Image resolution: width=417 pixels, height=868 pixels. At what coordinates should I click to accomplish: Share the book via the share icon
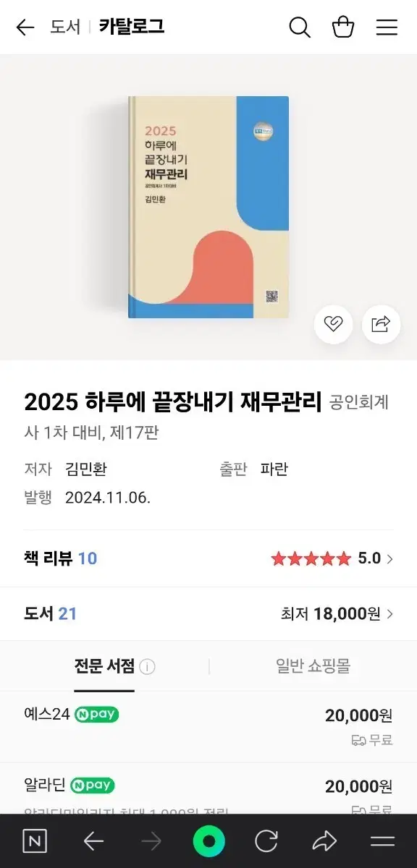381,324
